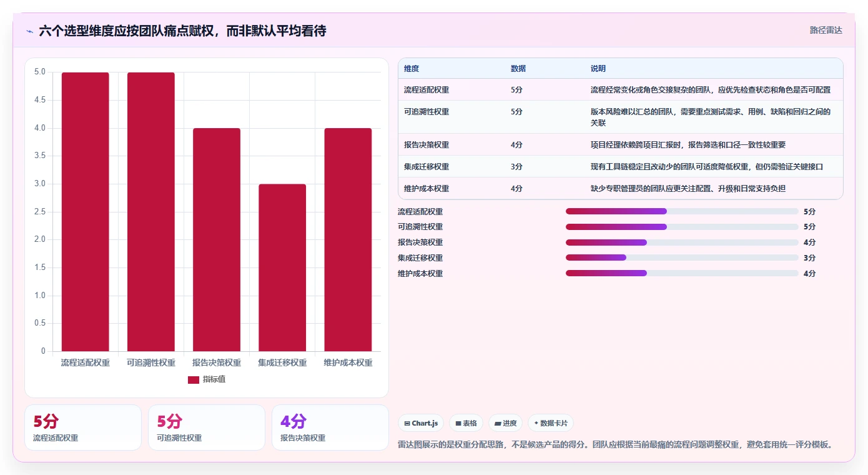
Task: Click the footnote starting 雷达图展示的是权重分配思路
Action: [x=616, y=444]
